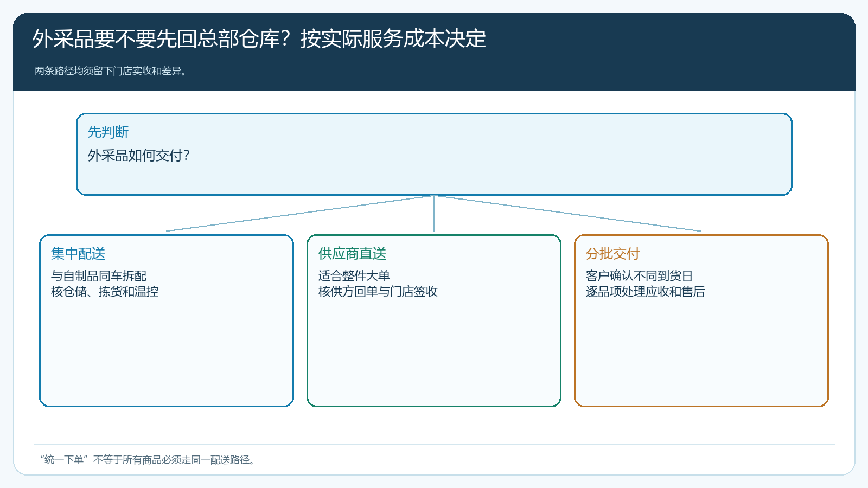Select the question 外采品如何交付？
Screen dimensions: 868x488
(139, 156)
